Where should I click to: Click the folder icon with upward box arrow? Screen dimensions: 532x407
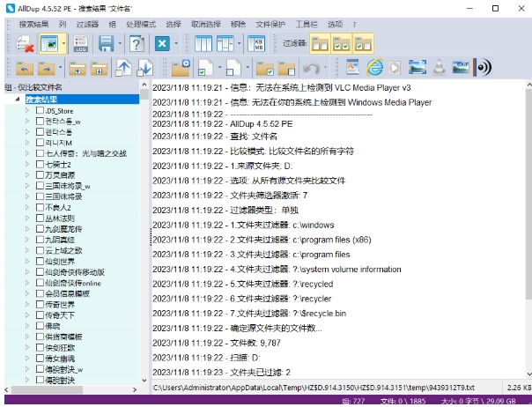(78, 68)
